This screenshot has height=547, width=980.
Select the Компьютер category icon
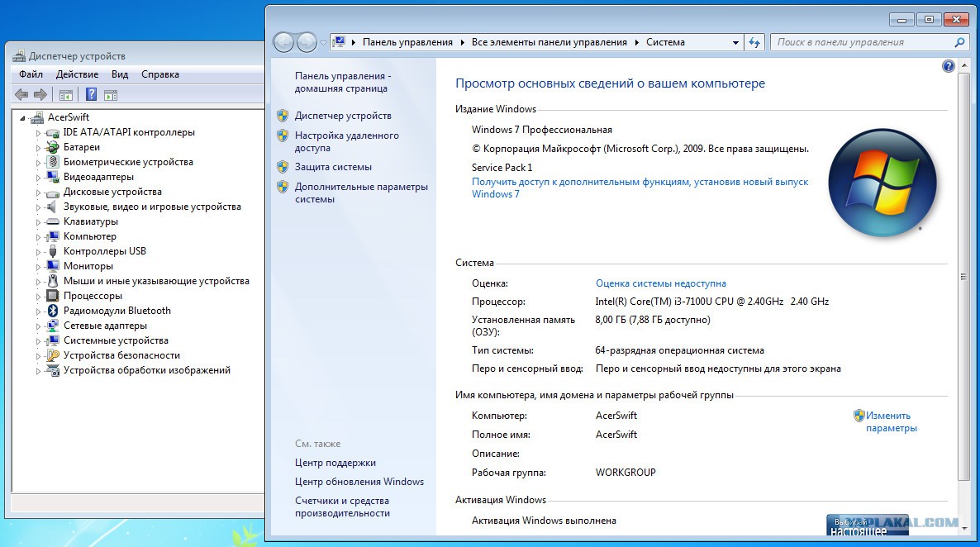click(53, 236)
